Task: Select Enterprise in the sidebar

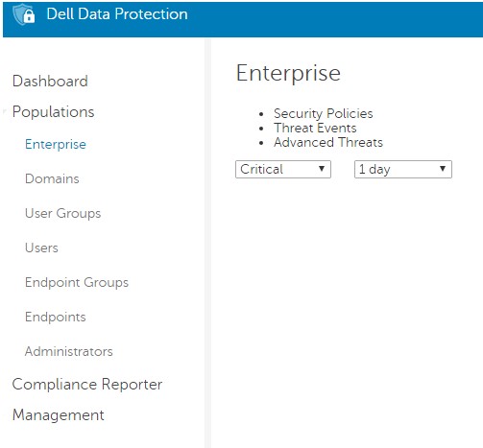Action: tap(56, 145)
